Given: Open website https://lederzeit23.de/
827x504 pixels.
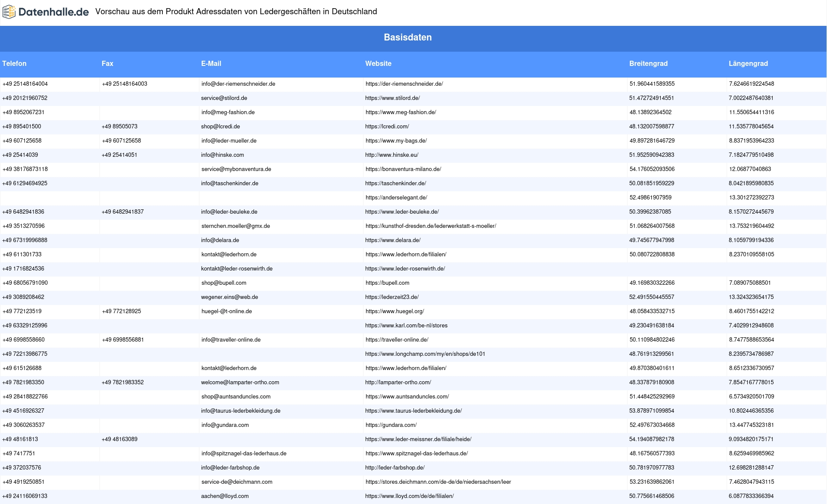Looking at the screenshot, I should [x=392, y=297].
